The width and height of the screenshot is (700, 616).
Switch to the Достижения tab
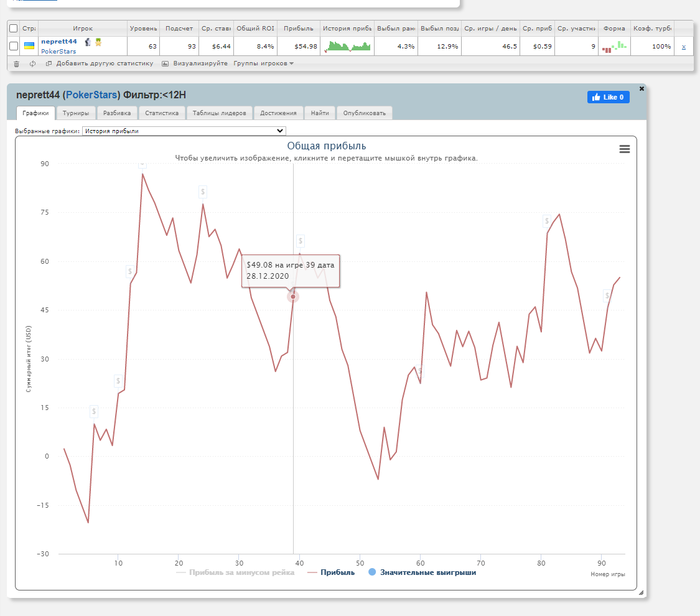point(278,113)
